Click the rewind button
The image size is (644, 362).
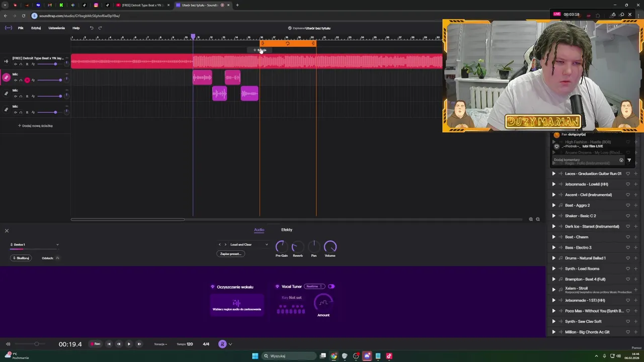119,344
